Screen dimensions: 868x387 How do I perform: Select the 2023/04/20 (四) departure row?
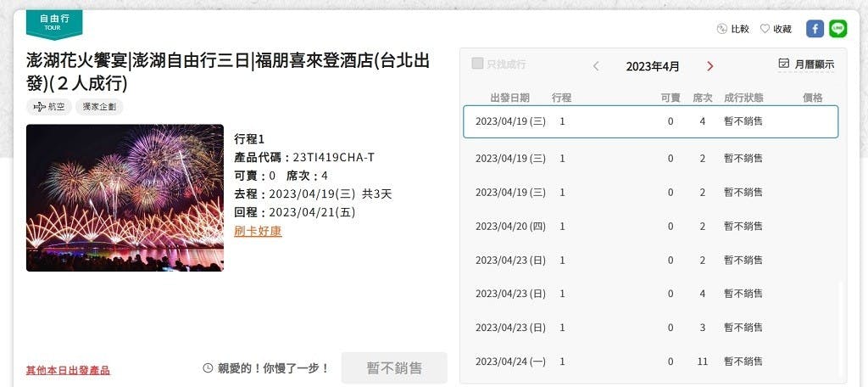(650, 227)
